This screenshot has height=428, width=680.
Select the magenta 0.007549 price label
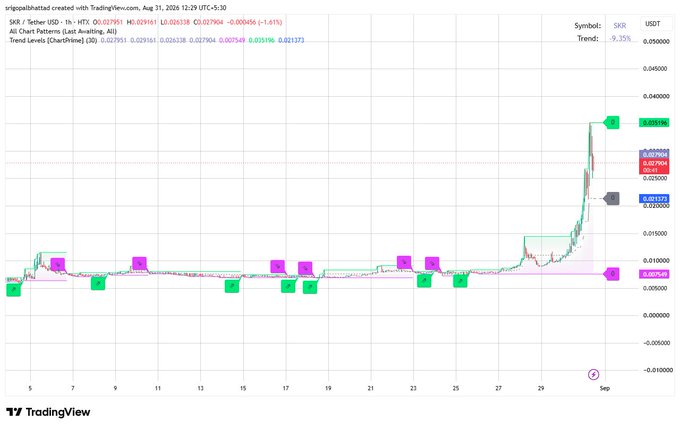point(654,274)
